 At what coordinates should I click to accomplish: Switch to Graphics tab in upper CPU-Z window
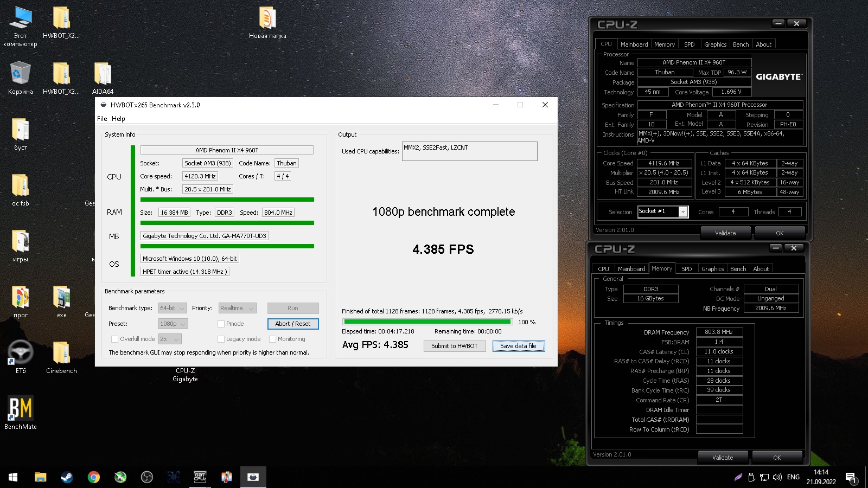715,44
